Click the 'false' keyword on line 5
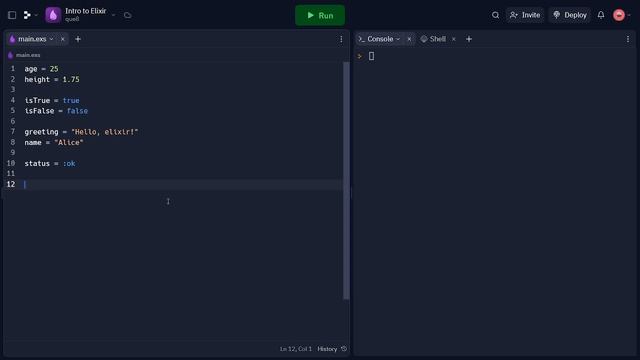The width and height of the screenshot is (640, 360). click(77, 111)
